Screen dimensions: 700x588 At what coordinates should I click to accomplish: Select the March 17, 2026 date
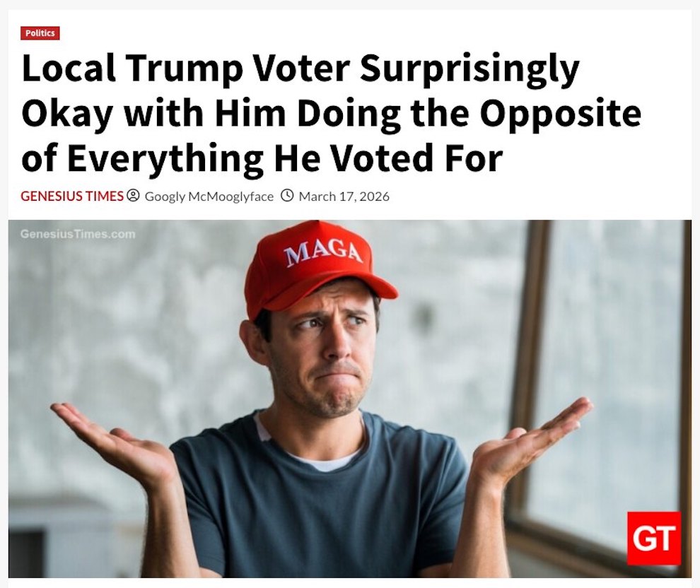[344, 196]
